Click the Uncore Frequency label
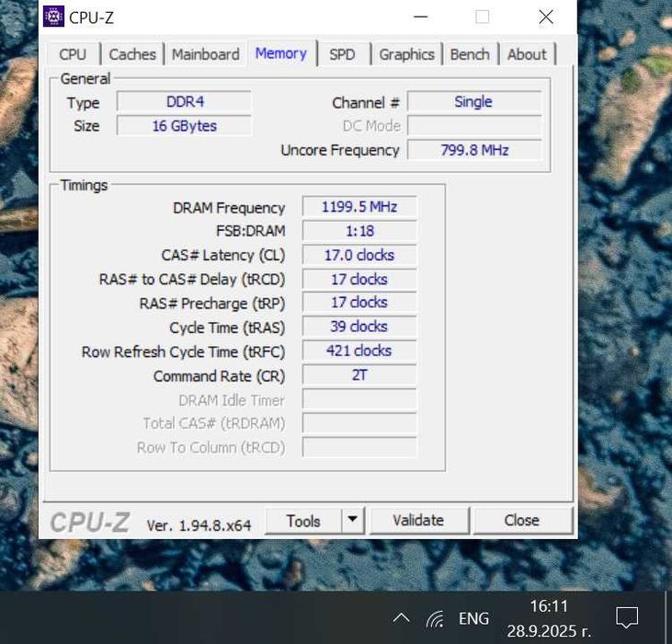This screenshot has height=644, width=672. (340, 151)
